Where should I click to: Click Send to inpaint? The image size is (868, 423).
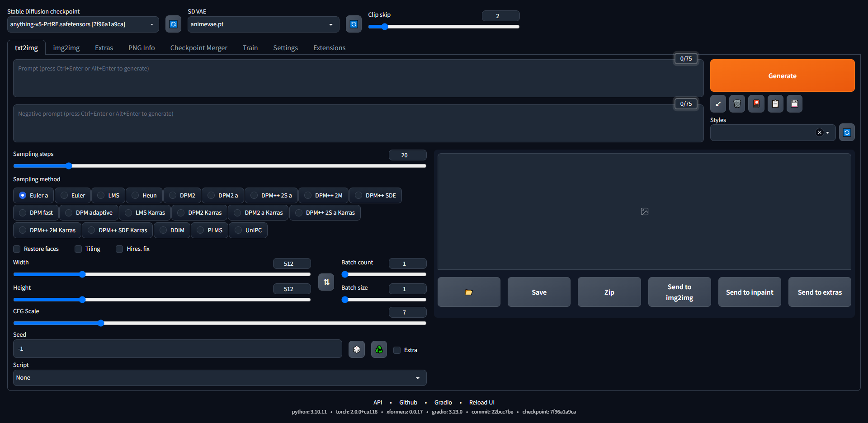pos(750,292)
